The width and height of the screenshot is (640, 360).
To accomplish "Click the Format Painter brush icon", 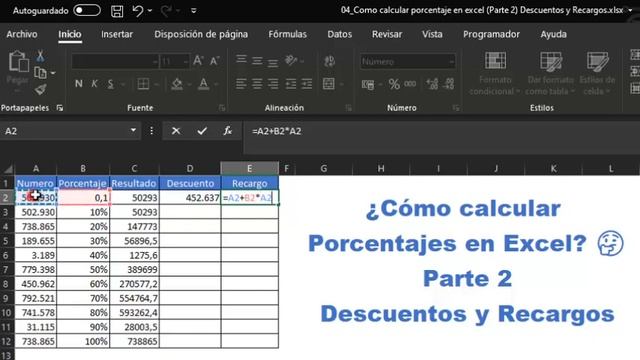I will click(40, 89).
